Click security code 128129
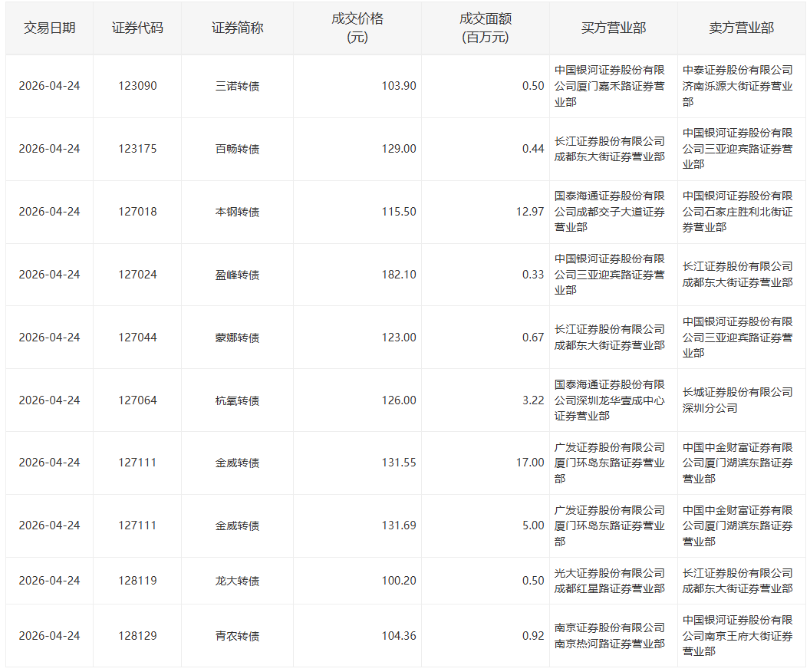 coord(137,636)
